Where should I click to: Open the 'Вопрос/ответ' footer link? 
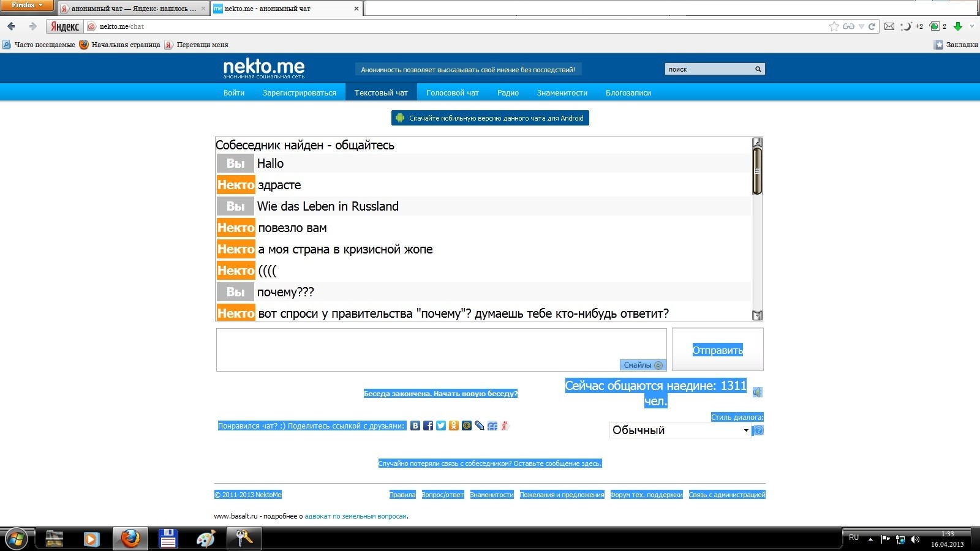tap(443, 495)
